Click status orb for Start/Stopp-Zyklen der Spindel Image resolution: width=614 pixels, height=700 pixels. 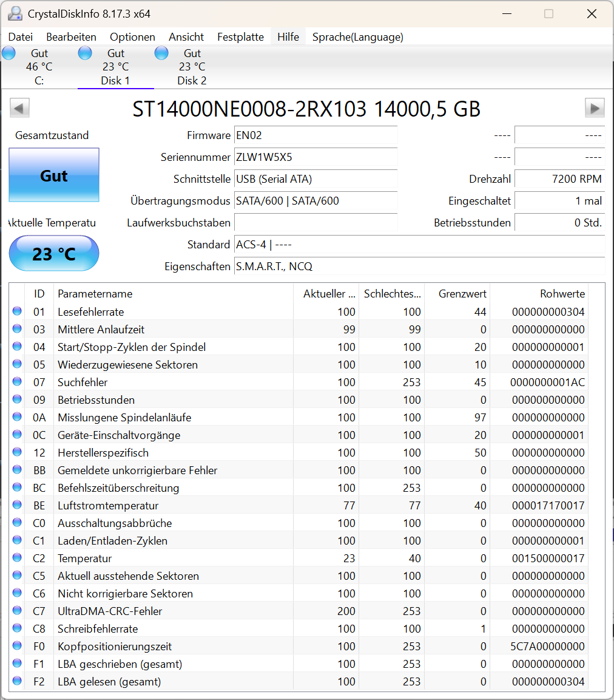click(x=17, y=347)
